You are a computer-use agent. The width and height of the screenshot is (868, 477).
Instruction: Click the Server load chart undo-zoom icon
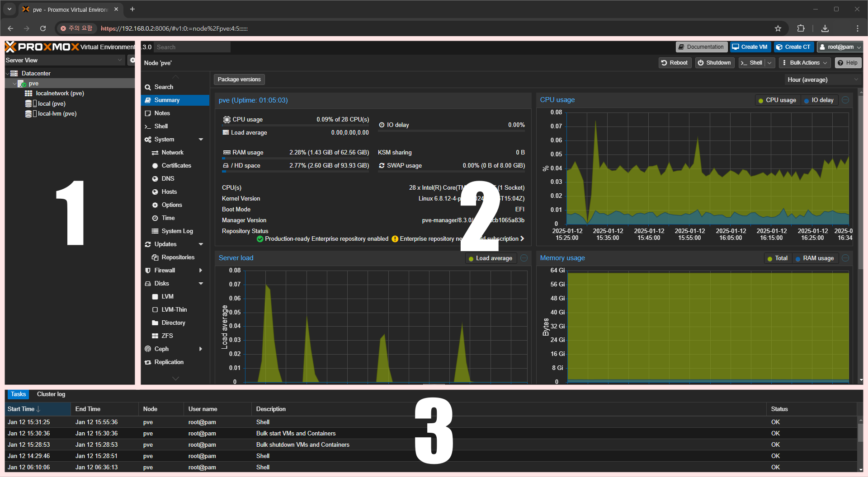click(524, 258)
